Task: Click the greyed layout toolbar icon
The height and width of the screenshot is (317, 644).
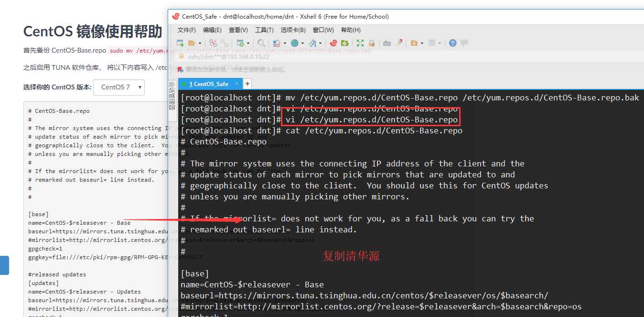Action: click(x=432, y=43)
